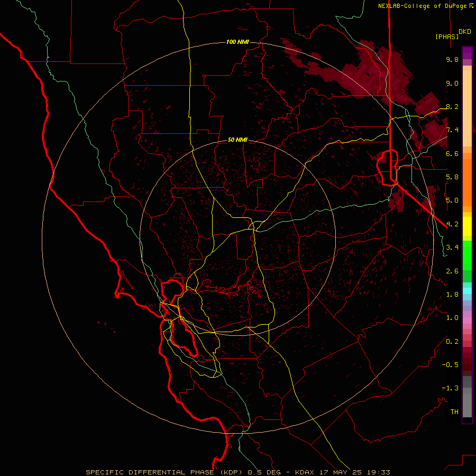This screenshot has height=476, width=476.
Task: Click the 1.0 scale value
Action: pyautogui.click(x=452, y=318)
